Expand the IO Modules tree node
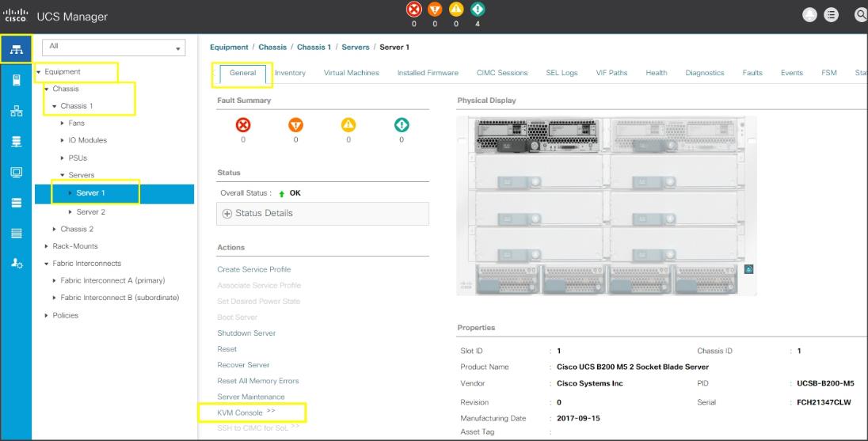 point(63,141)
